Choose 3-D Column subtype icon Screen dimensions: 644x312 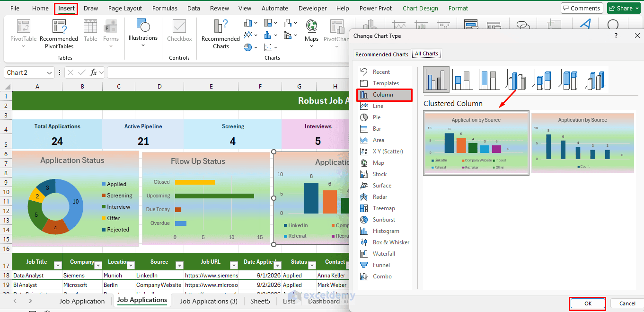click(596, 79)
